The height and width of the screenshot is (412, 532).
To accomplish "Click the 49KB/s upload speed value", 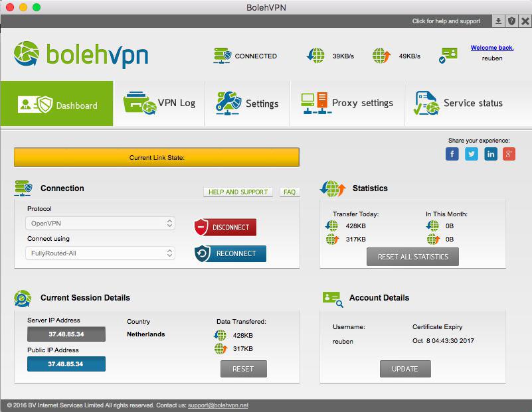I will click(410, 56).
